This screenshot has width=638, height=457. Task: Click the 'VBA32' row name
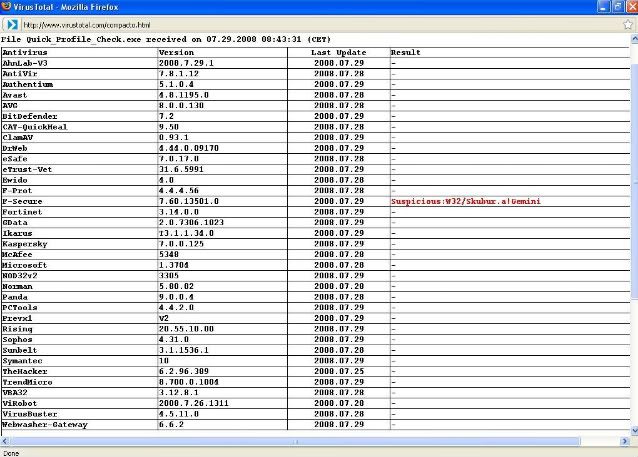pos(15,392)
